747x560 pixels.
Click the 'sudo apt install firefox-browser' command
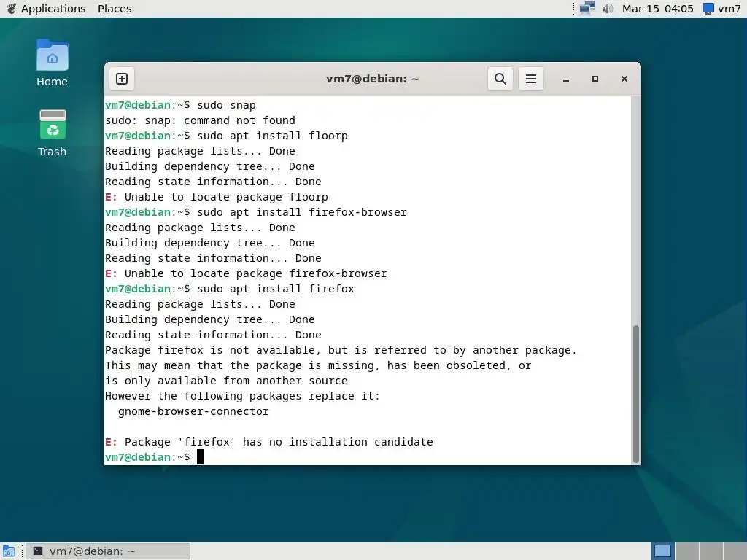point(302,212)
